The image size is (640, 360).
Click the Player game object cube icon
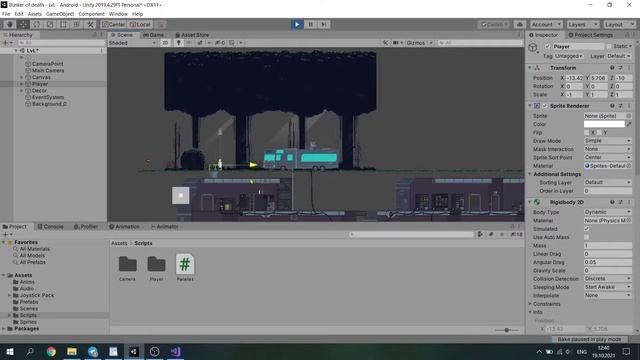533,48
